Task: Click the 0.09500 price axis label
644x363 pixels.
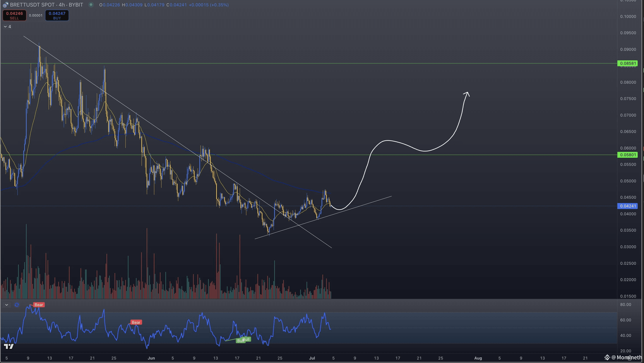Action: 628,33
